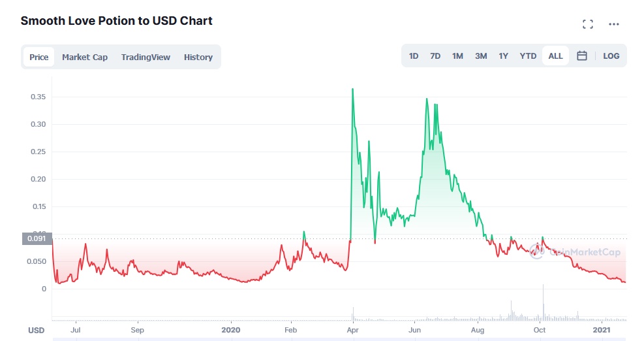Screen dimensions: 644x341
Task: Switch to the TradingView tab
Action: click(146, 57)
